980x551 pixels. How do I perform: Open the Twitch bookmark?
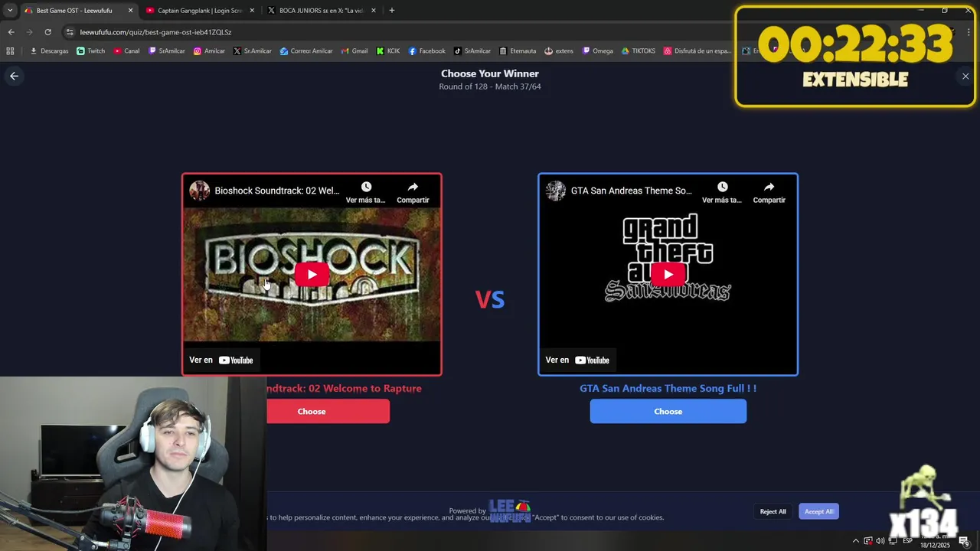[x=91, y=51]
